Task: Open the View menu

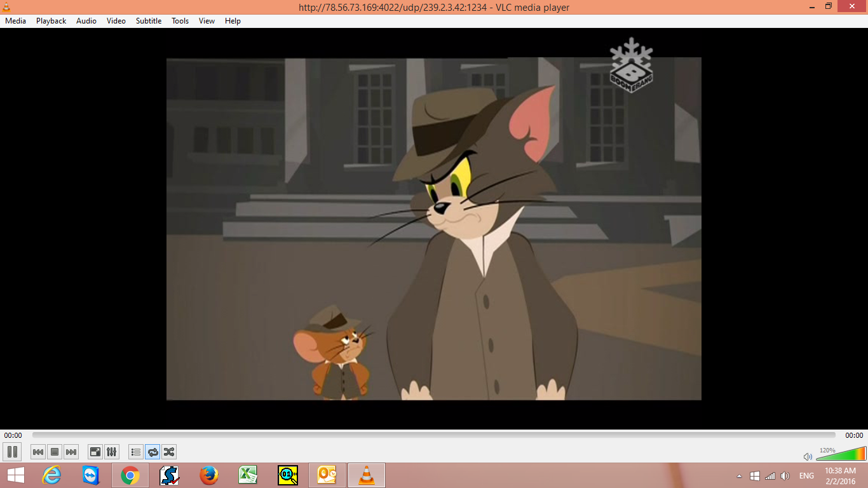Action: point(207,21)
